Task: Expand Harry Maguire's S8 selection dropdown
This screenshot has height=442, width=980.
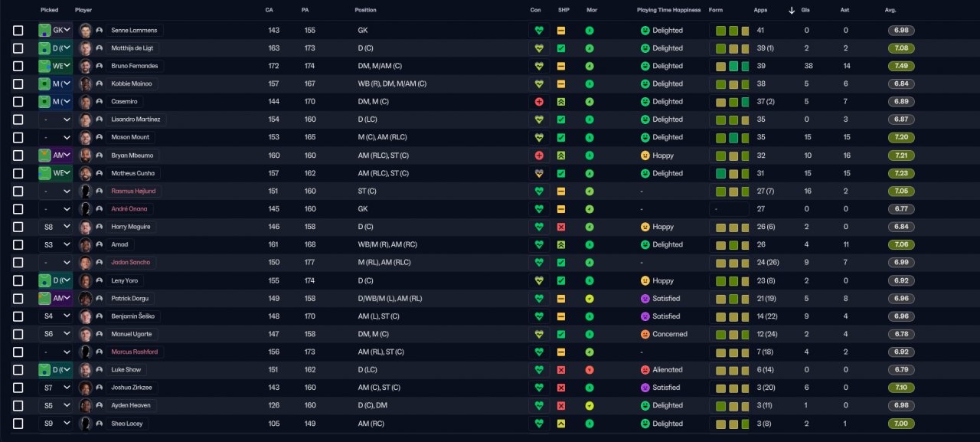Action: tap(56, 227)
